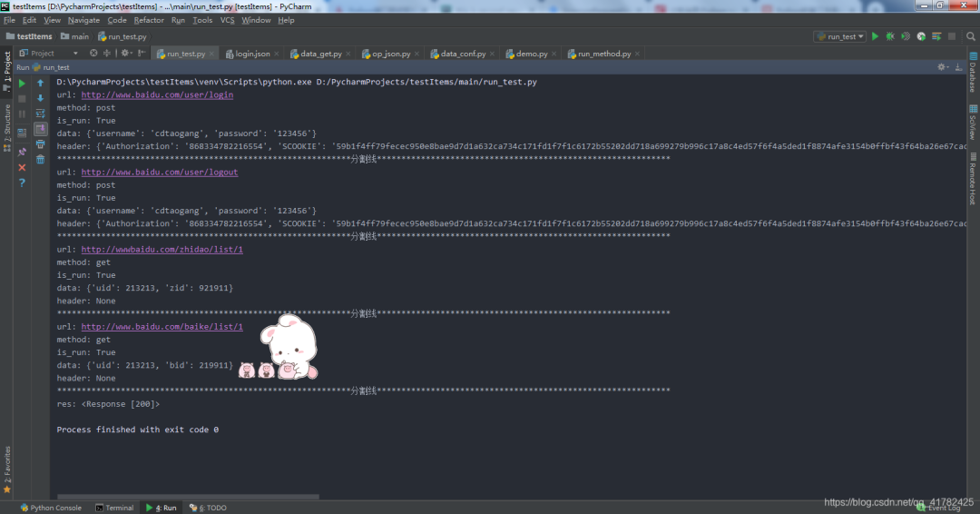Viewport: 980px width, 514px height.
Task: Toggle the Favorites side tool window
Action: 7,469
